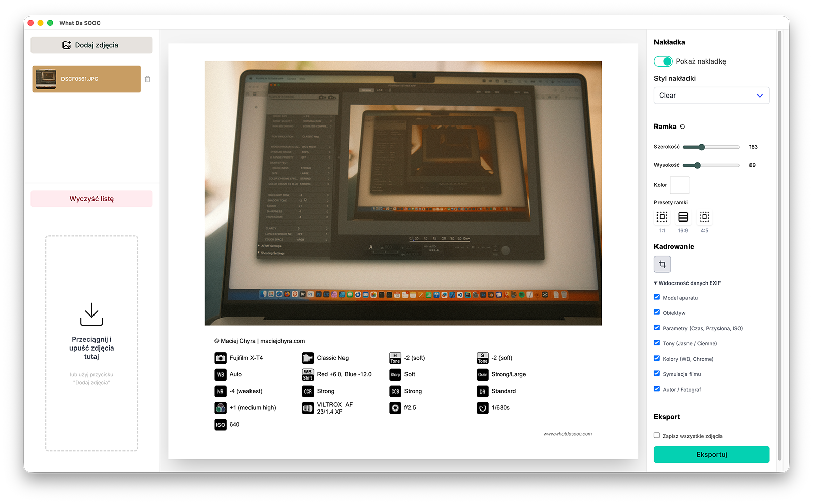
Task: Uncheck the Model aparatu checkbox
Action: coord(656,297)
